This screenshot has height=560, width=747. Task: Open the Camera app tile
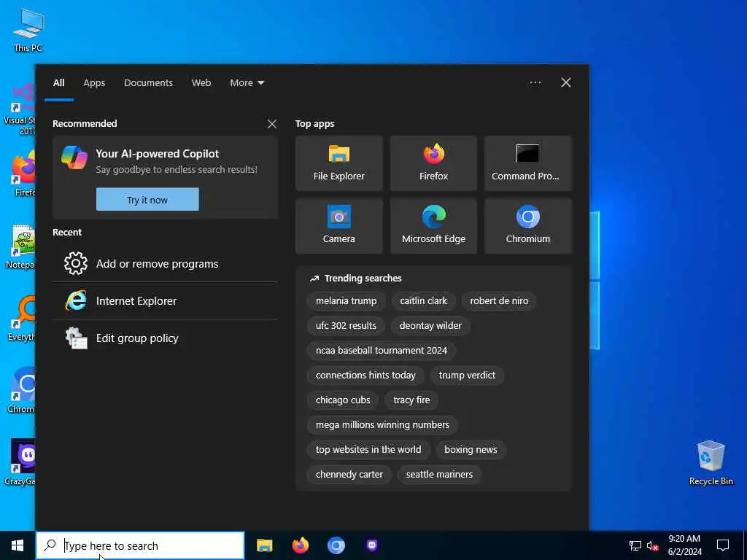[338, 226]
